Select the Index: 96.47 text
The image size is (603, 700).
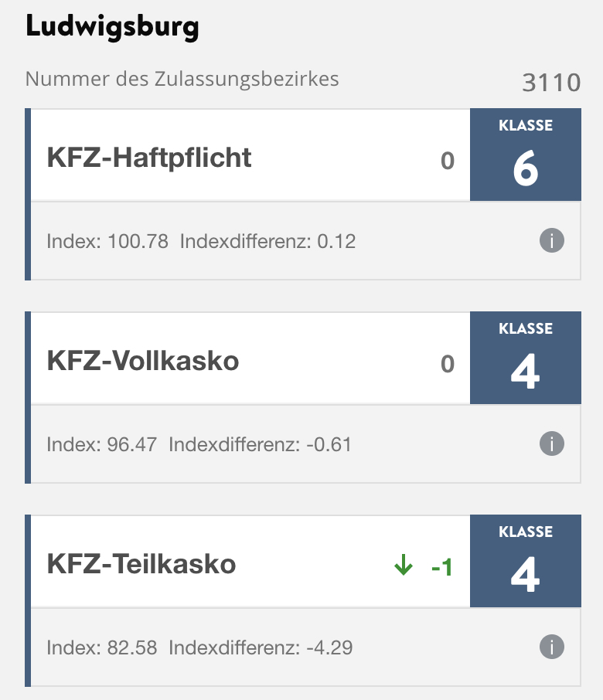point(102,445)
